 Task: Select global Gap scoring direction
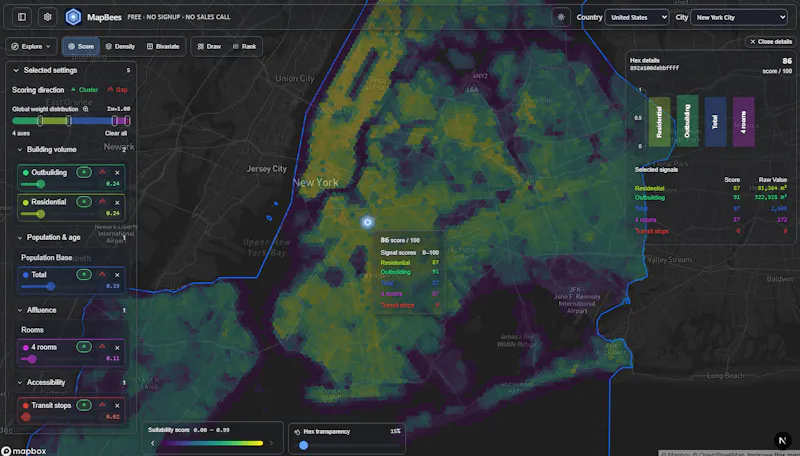tap(117, 90)
